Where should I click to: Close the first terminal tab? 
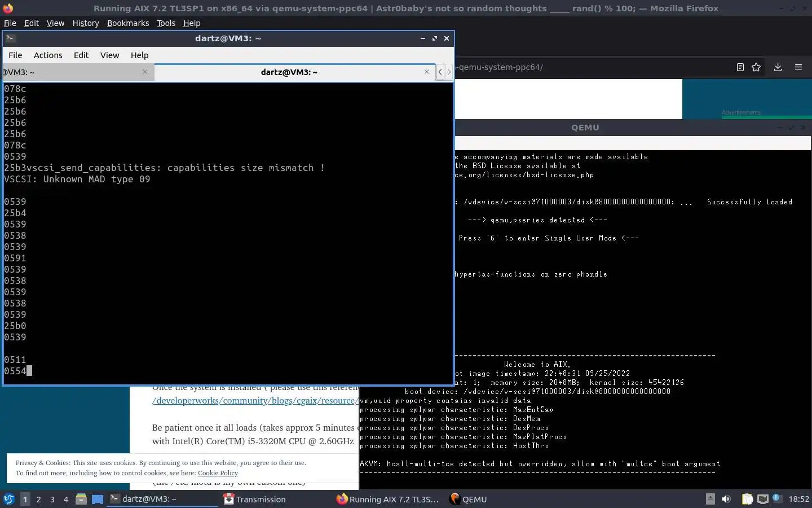point(145,72)
